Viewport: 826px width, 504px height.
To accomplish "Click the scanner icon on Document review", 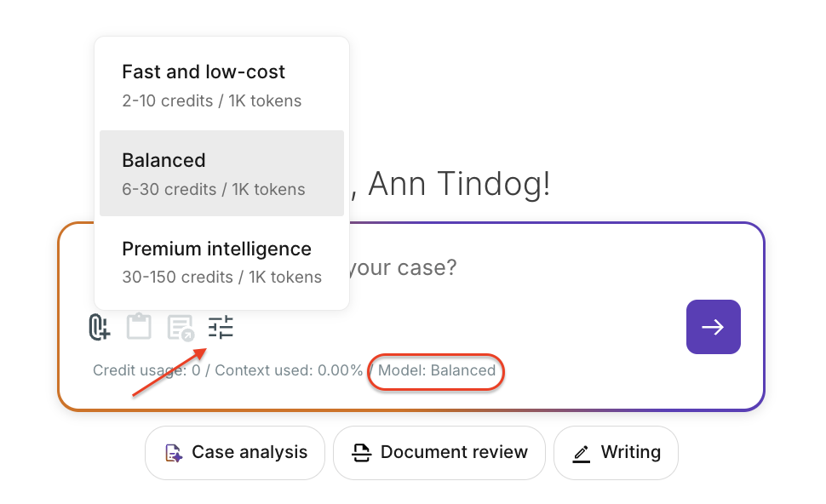I will pyautogui.click(x=362, y=453).
